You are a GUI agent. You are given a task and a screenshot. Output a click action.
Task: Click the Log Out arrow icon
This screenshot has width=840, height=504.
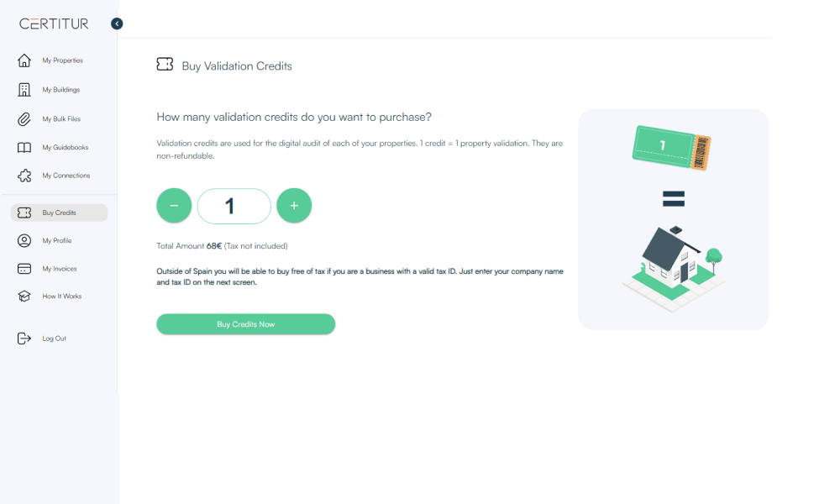tap(24, 339)
